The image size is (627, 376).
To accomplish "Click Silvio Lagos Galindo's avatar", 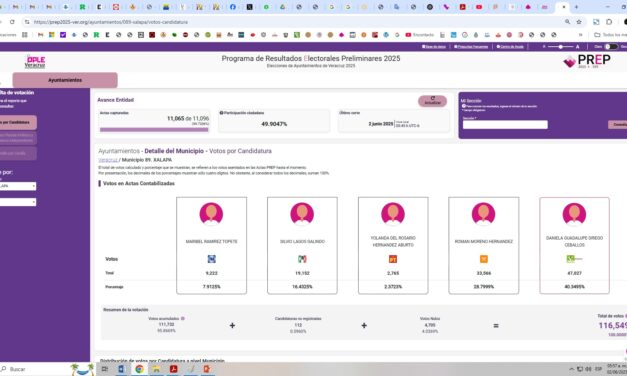I will 302,214.
